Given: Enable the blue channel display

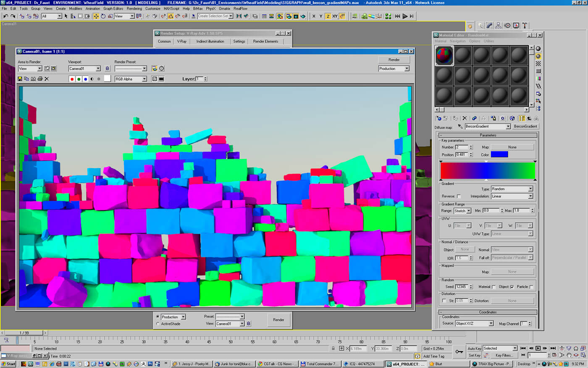Looking at the screenshot, I should click(86, 79).
